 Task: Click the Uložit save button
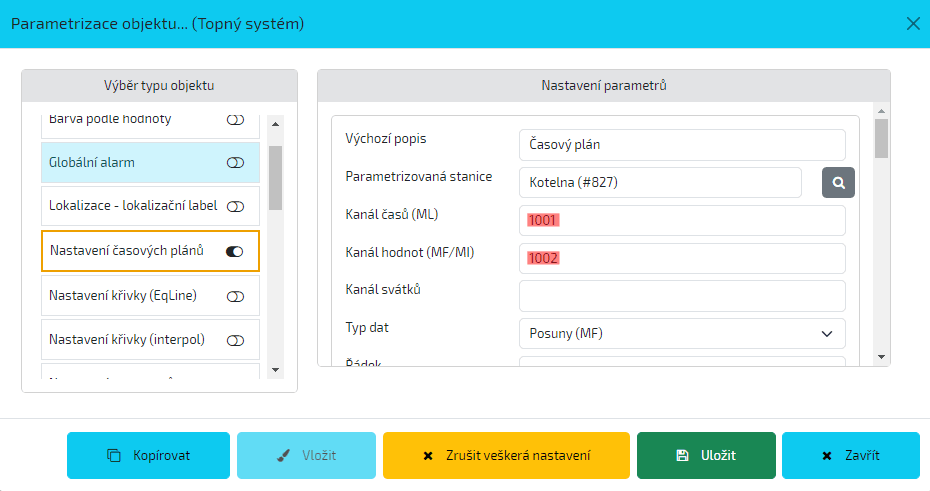(706, 455)
